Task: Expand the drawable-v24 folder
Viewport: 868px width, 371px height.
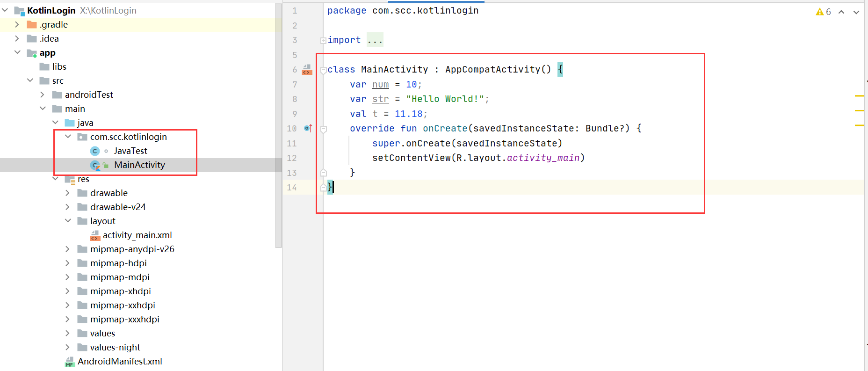Action: [x=68, y=207]
